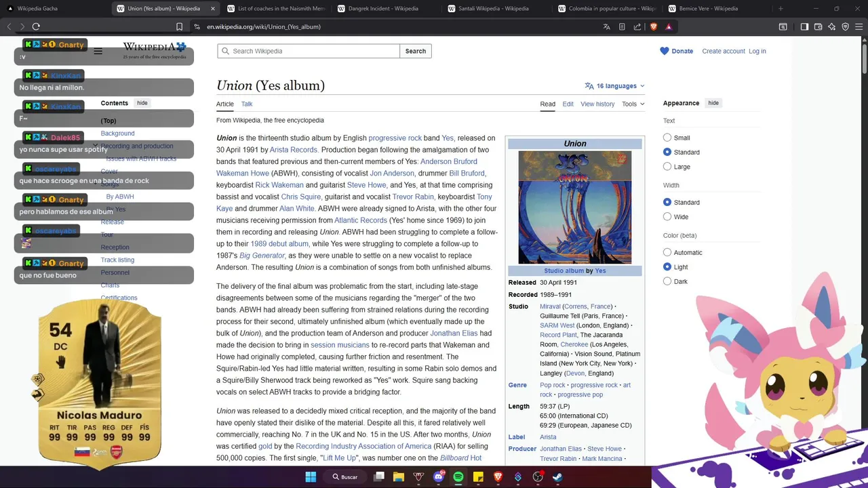Open the Tools dropdown menu
This screenshot has width=868, height=488.
tap(633, 104)
